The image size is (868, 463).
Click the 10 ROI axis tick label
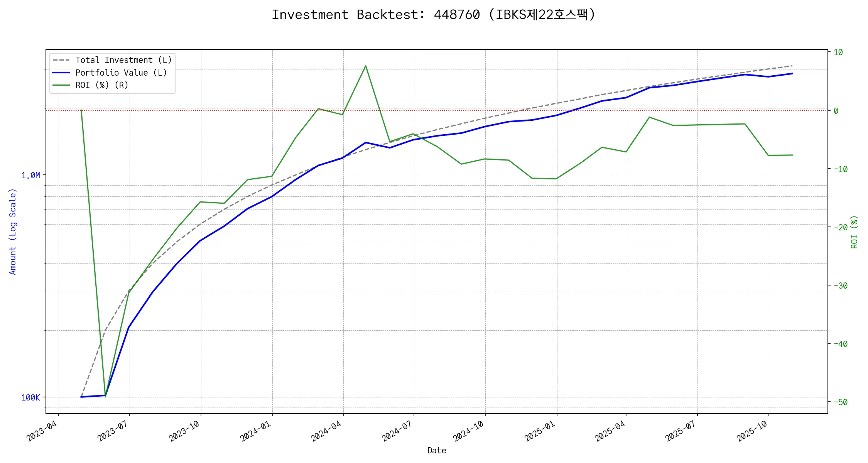click(x=838, y=52)
